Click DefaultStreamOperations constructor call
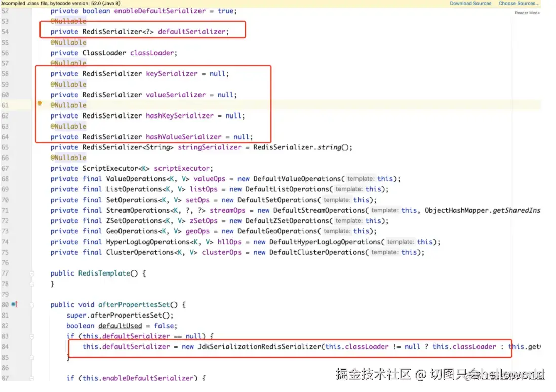 (x=319, y=210)
